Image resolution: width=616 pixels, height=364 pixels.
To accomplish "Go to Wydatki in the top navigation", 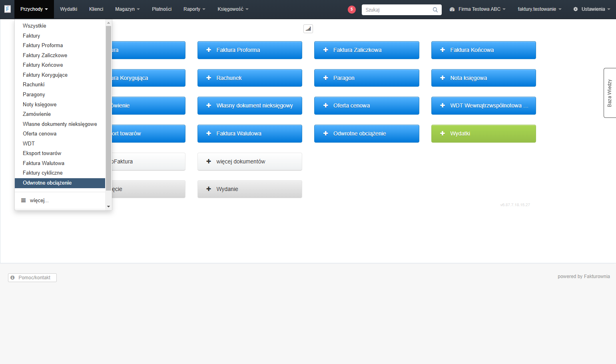I will click(69, 9).
